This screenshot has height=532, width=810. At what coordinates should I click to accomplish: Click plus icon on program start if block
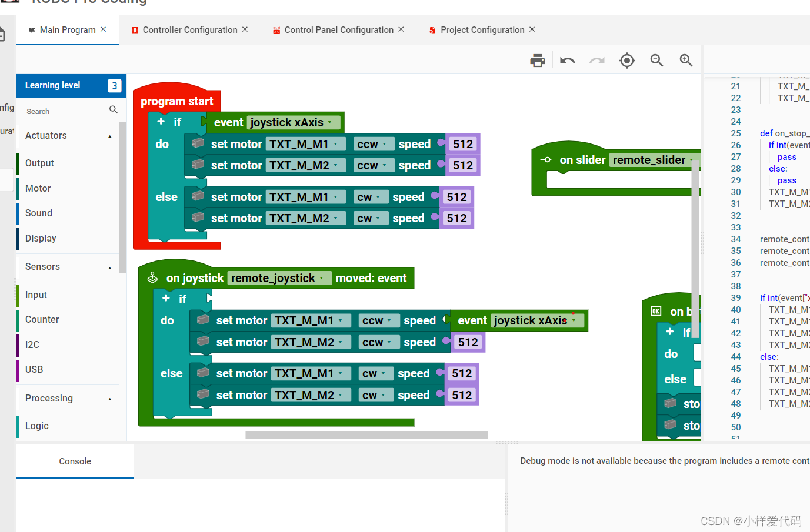point(161,121)
